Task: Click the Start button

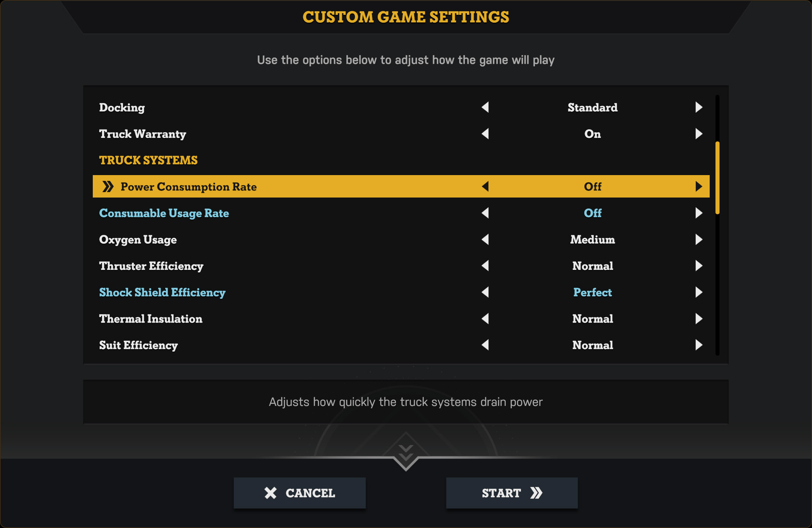Action: pos(512,493)
